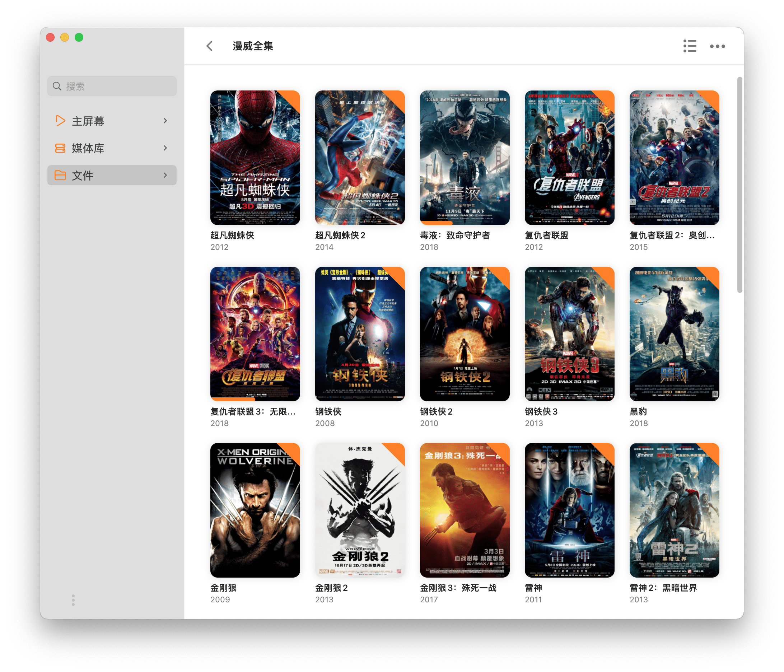Click the 钢铁侠 3 title text
The height and width of the screenshot is (672, 784).
click(x=541, y=412)
